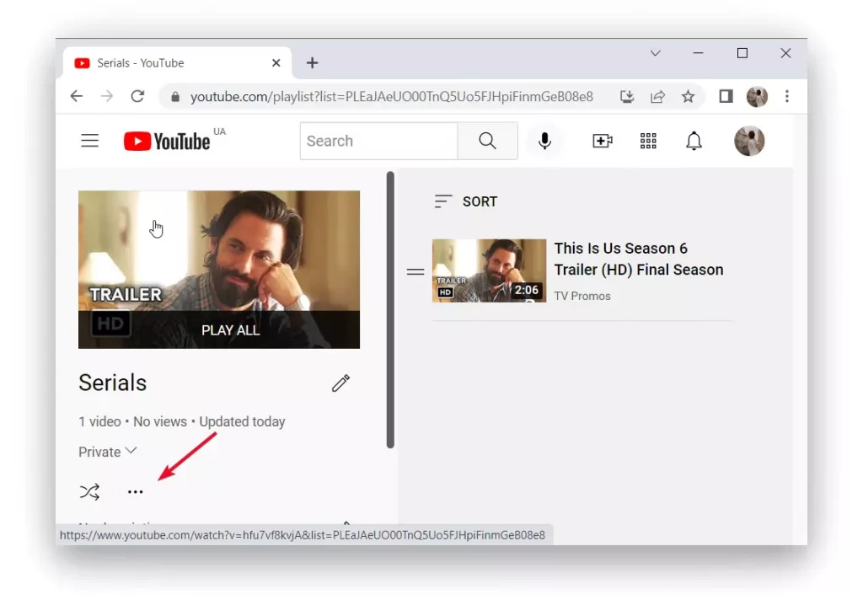The height and width of the screenshot is (616, 863).
Task: Close the browser window
Action: tap(785, 53)
